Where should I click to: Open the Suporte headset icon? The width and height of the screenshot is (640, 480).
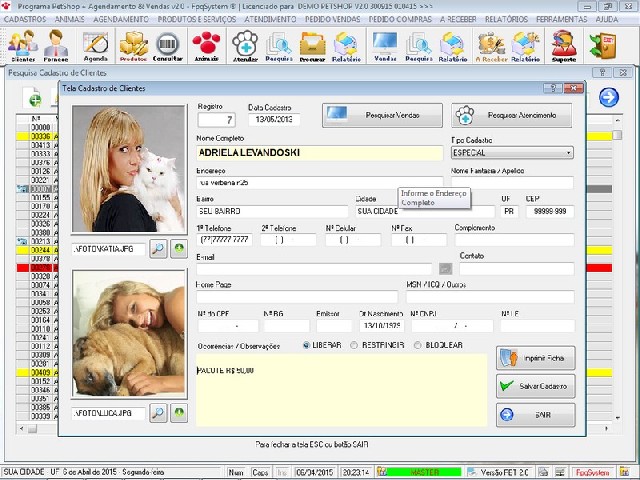564,46
